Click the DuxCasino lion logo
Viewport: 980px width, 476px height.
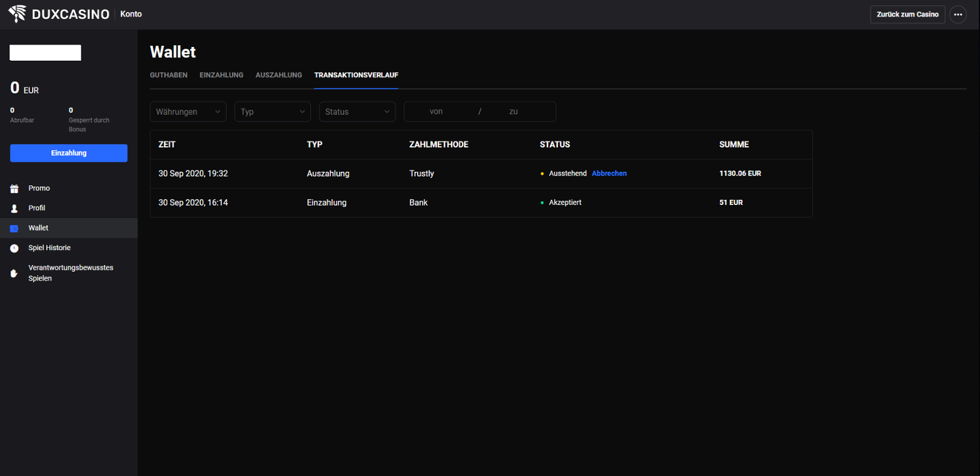(x=18, y=14)
